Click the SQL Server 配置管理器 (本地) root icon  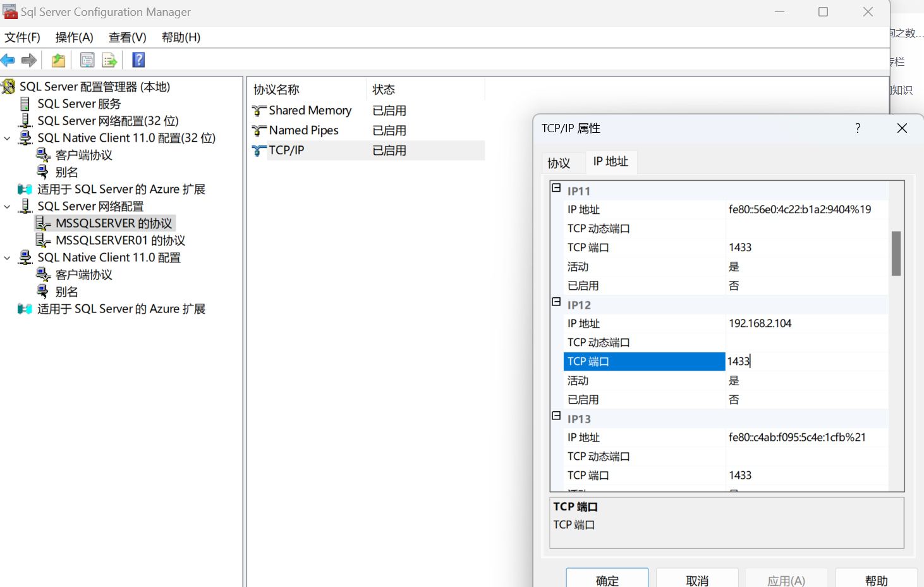(x=9, y=87)
